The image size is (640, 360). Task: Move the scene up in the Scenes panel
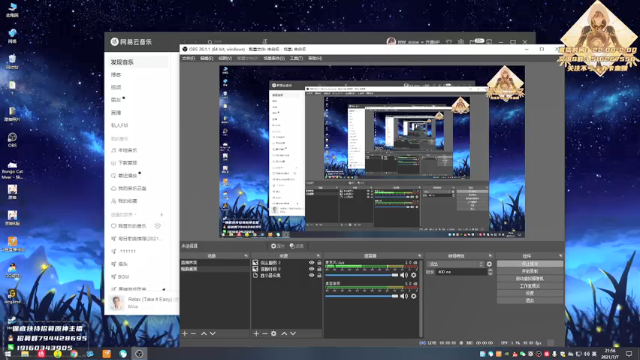[204, 333]
